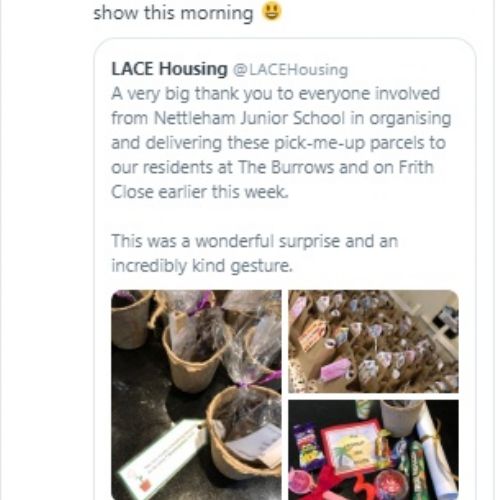
Task: Click the words 'incredibly kind gesture'
Action: click(202, 266)
